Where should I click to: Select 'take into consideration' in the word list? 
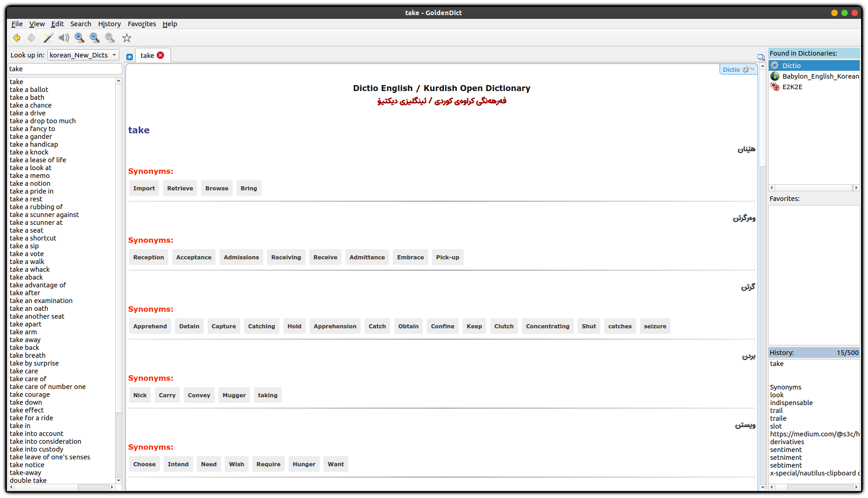click(45, 441)
